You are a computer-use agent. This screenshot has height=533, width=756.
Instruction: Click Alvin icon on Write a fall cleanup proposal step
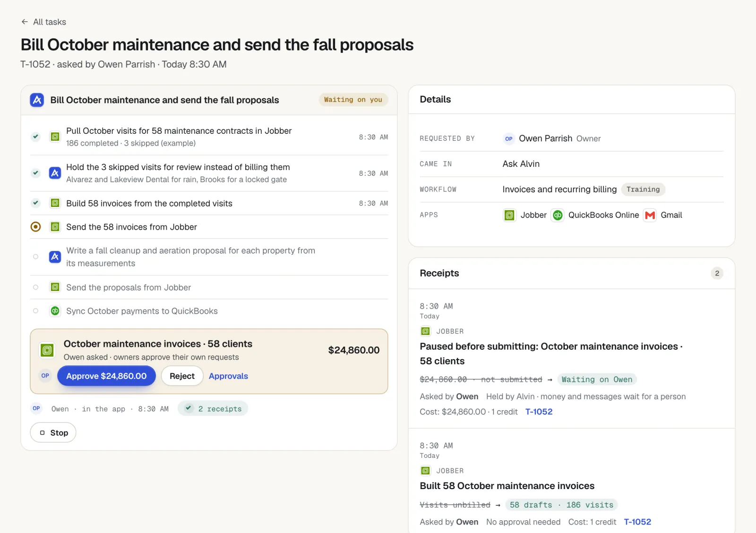click(55, 257)
